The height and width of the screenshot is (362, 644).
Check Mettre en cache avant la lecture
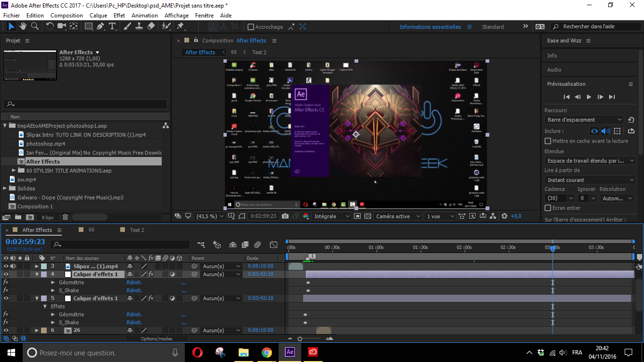click(548, 141)
